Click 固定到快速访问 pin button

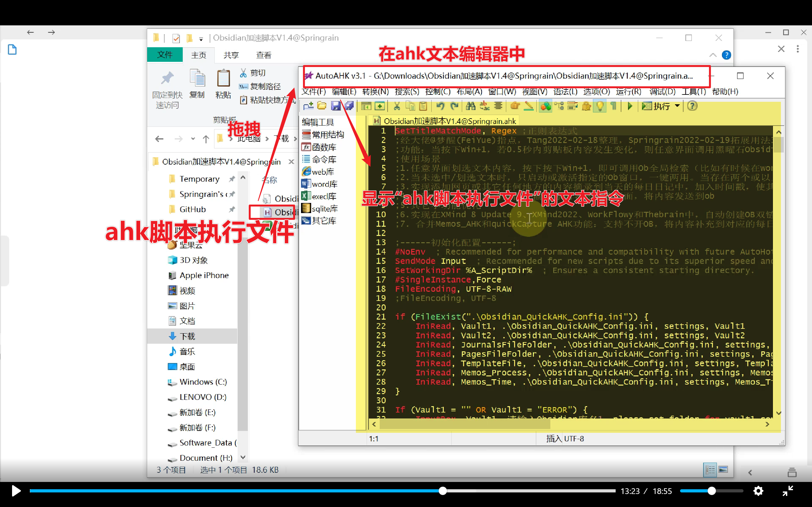tap(167, 90)
